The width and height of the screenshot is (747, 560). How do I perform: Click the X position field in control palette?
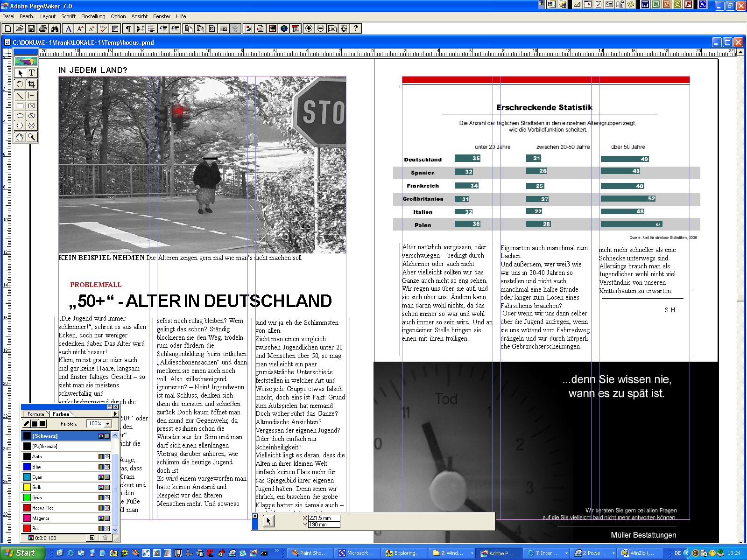click(324, 518)
